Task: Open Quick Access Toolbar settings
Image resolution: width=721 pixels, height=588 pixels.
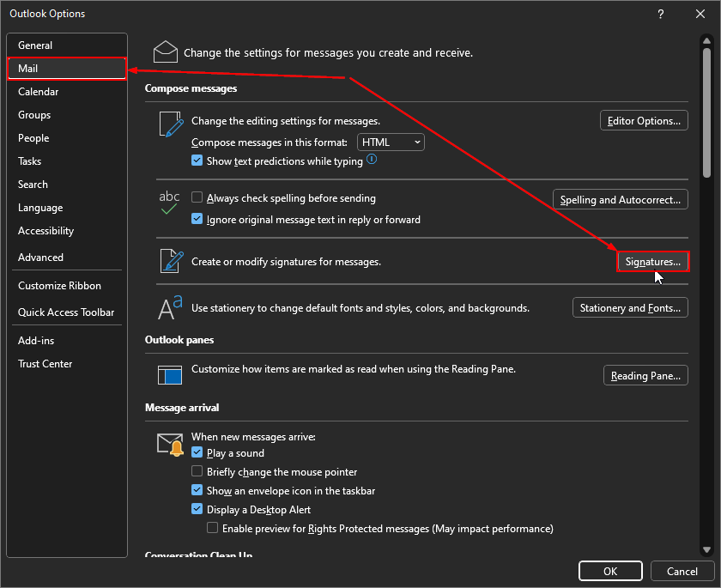Action: (67, 312)
